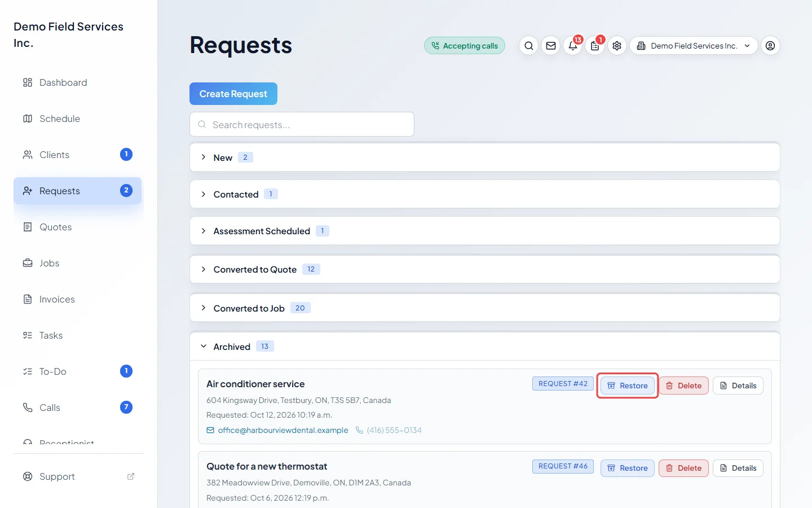812x508 pixels.
Task: Collapse the Archived section
Action: tap(485, 347)
